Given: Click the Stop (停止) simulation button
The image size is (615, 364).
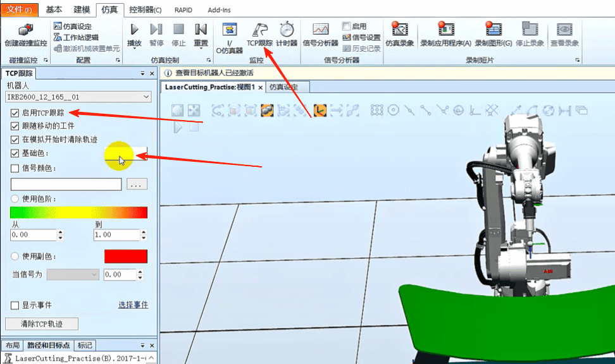Looking at the screenshot, I should click(178, 35).
